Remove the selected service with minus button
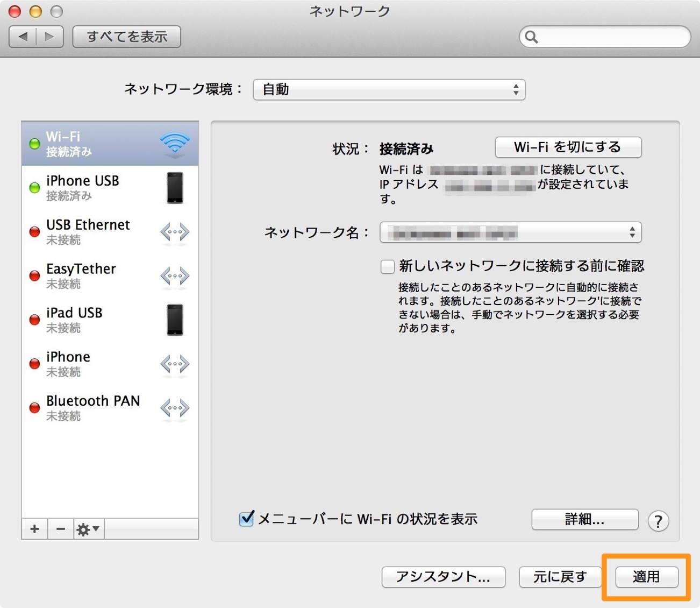This screenshot has width=700, height=608. tap(61, 529)
